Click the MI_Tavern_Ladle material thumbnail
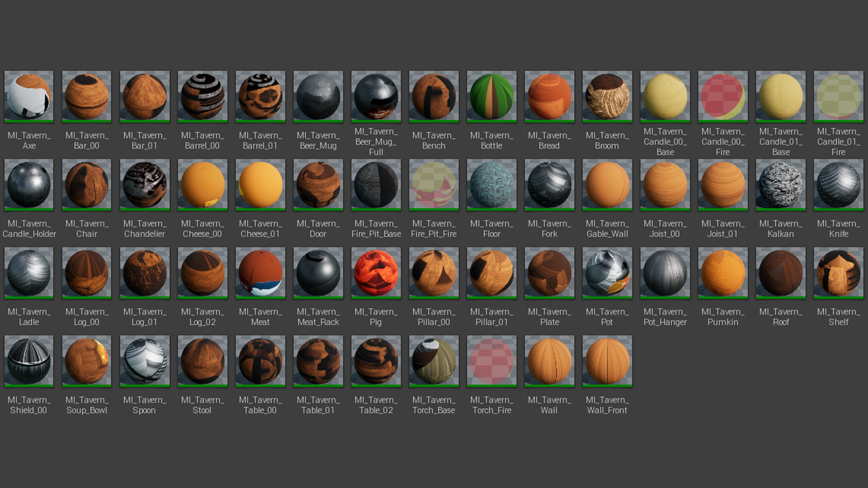This screenshot has width=868, height=488. point(29,272)
